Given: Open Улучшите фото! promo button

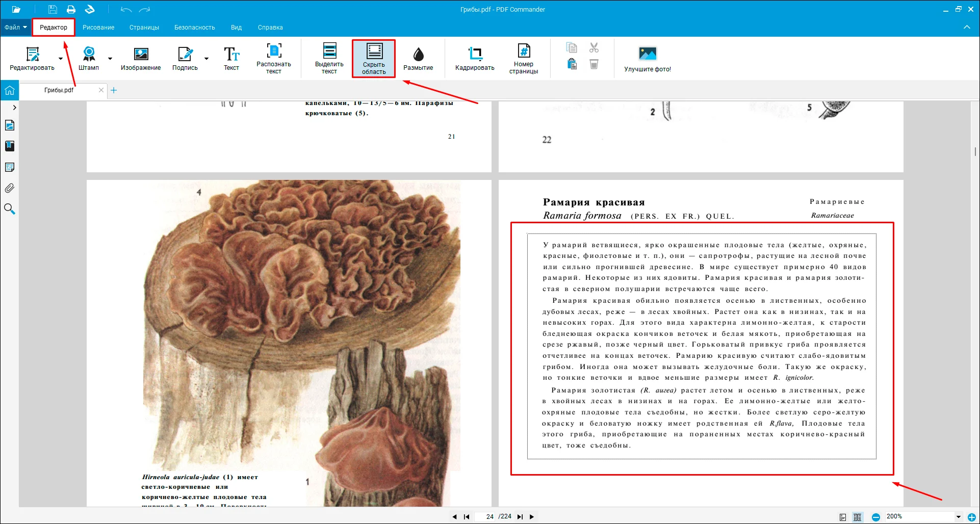Looking at the screenshot, I should pyautogui.click(x=648, y=59).
